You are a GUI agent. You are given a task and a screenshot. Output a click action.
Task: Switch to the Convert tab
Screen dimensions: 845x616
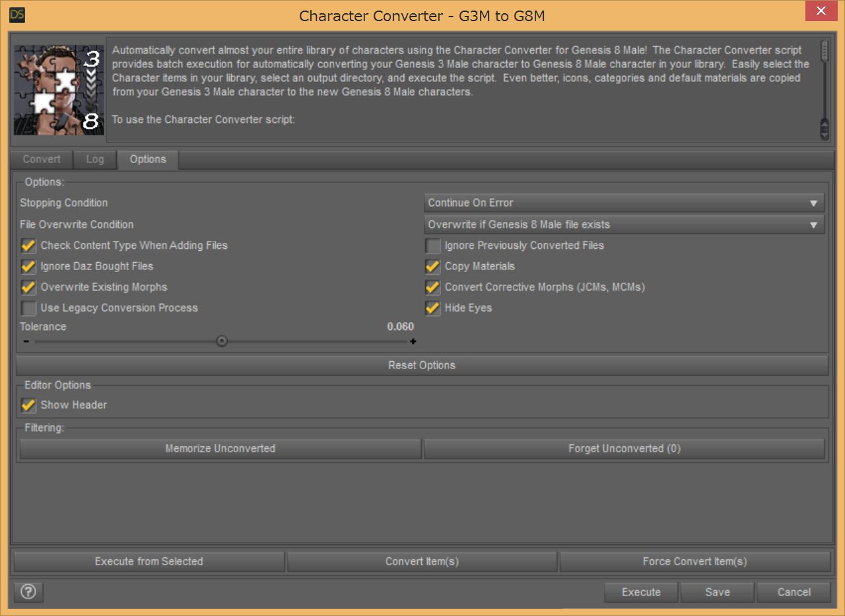click(x=42, y=159)
